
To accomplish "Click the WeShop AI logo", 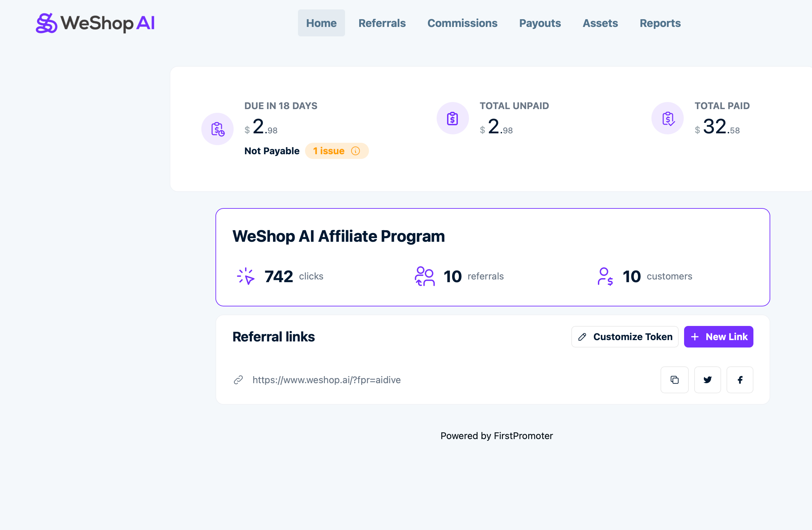I will click(95, 23).
